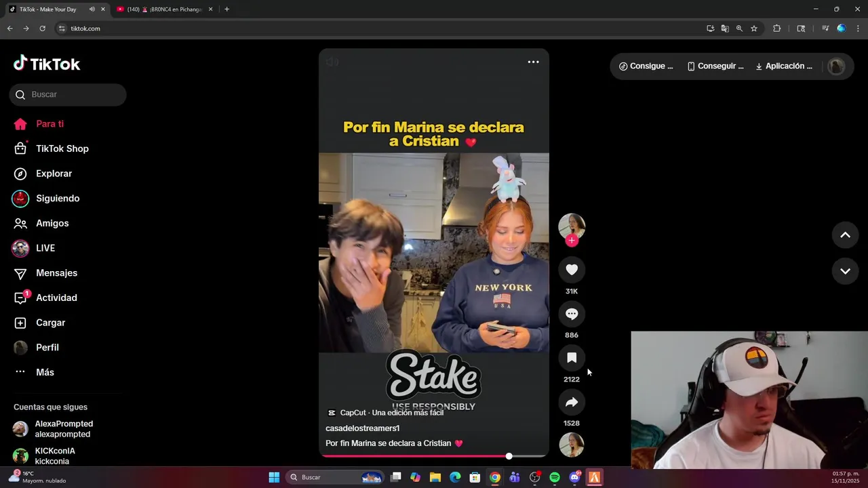Click the video progress slider handle
The height and width of the screenshot is (488, 868).
509,456
